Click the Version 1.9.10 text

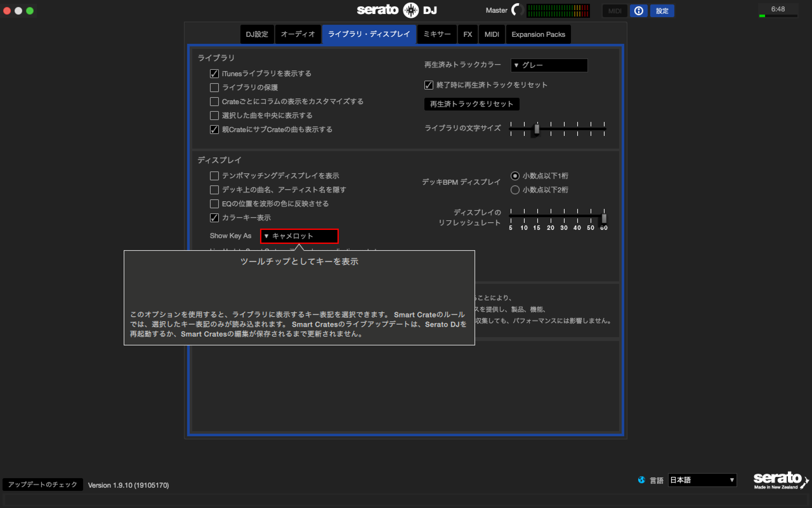128,485
